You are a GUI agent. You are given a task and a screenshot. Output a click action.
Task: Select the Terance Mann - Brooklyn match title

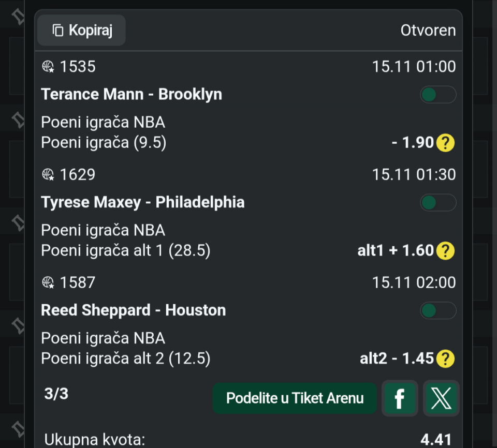131,94
